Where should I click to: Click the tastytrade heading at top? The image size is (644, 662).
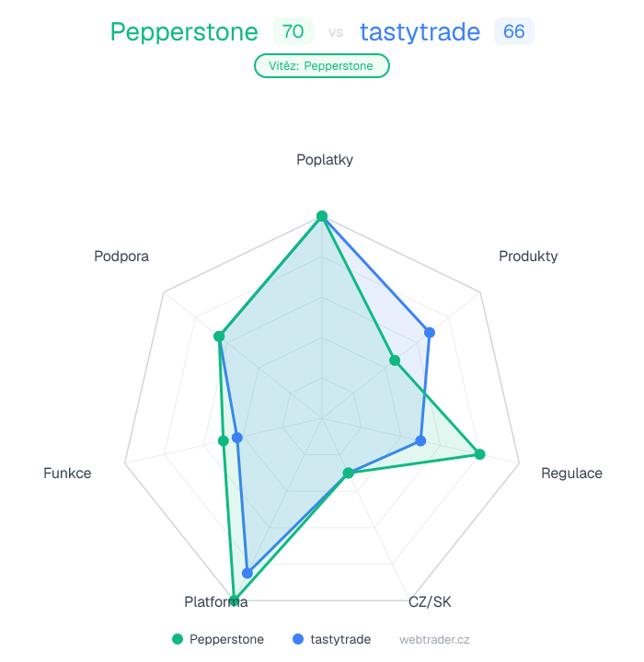pyautogui.click(x=420, y=32)
